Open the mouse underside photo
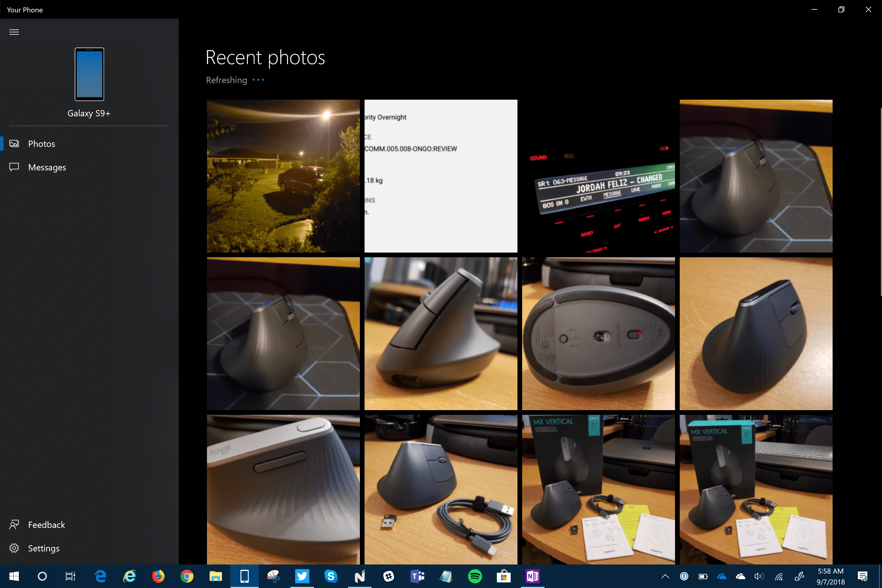Screen dimensions: 882x588 point(598,333)
